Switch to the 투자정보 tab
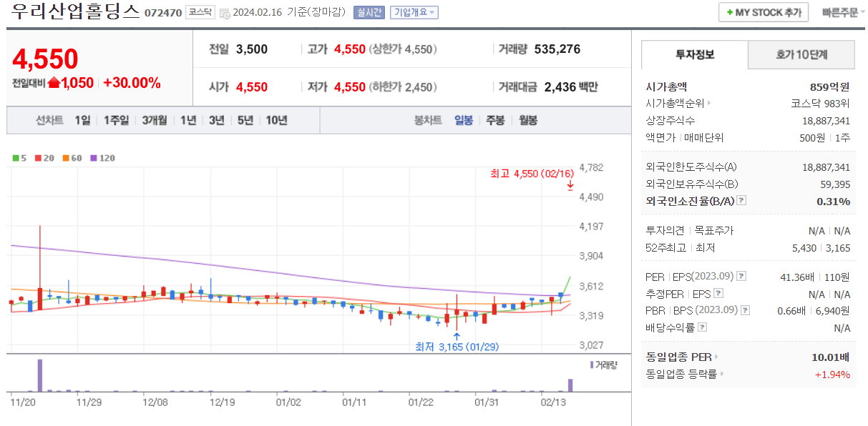This screenshot has height=426, width=868. 695,54
